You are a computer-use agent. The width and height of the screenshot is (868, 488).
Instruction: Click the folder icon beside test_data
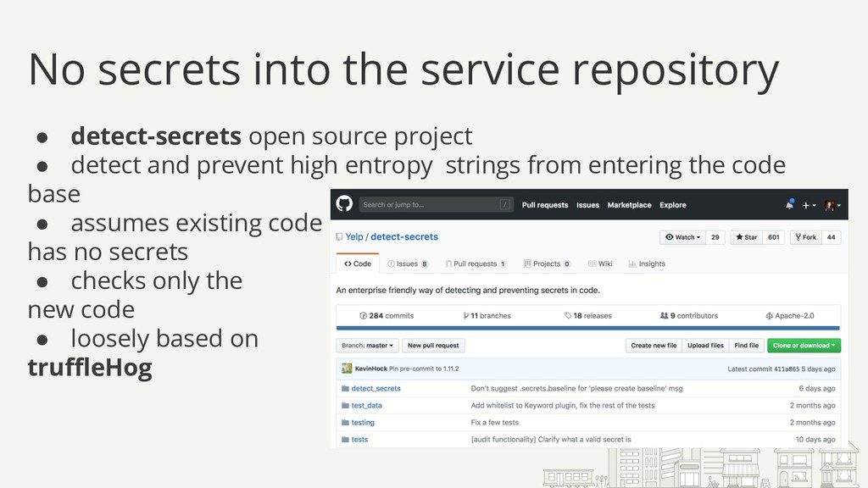pyautogui.click(x=346, y=406)
